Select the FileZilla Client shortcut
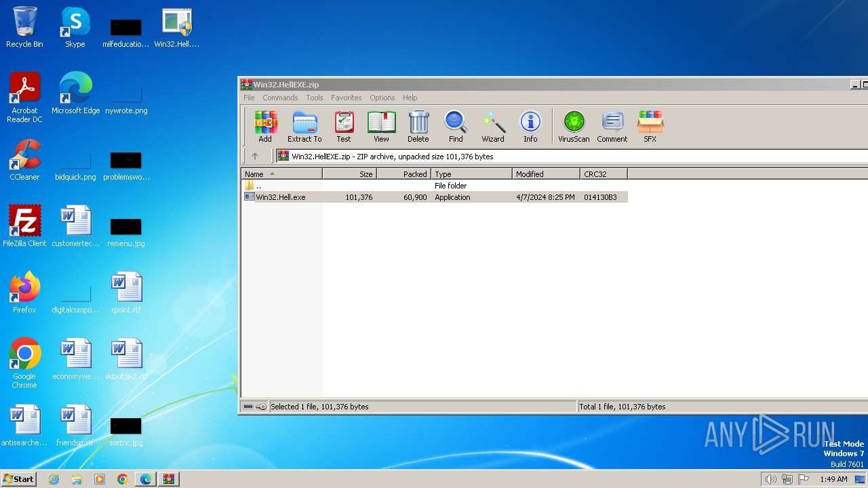Image resolution: width=868 pixels, height=488 pixels. click(24, 227)
